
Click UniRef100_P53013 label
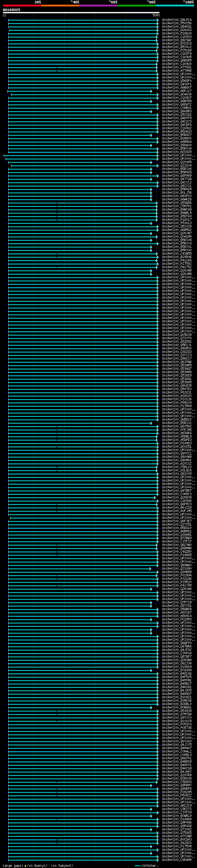click(176, 223)
